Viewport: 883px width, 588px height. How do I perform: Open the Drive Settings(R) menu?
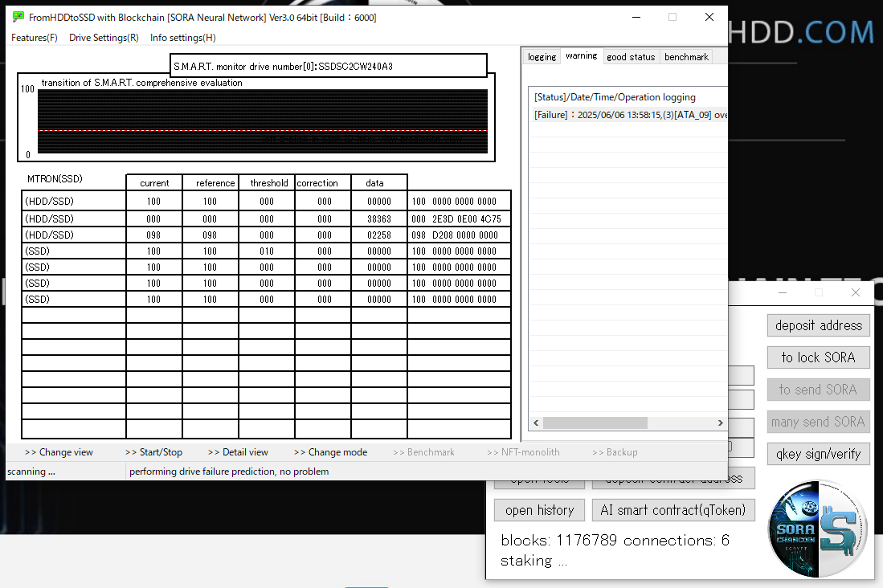coord(104,38)
